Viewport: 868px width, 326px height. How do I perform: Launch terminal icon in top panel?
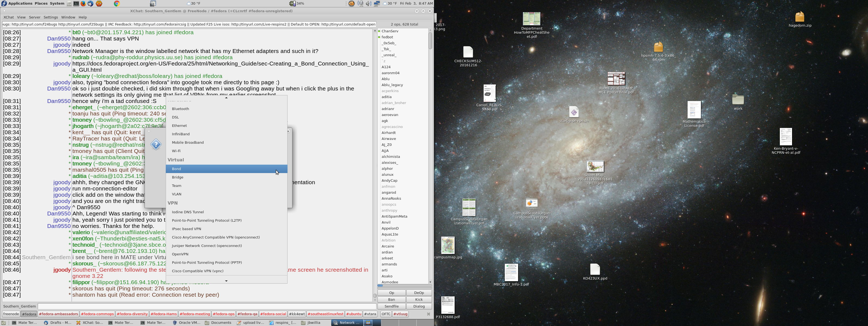[x=76, y=3]
